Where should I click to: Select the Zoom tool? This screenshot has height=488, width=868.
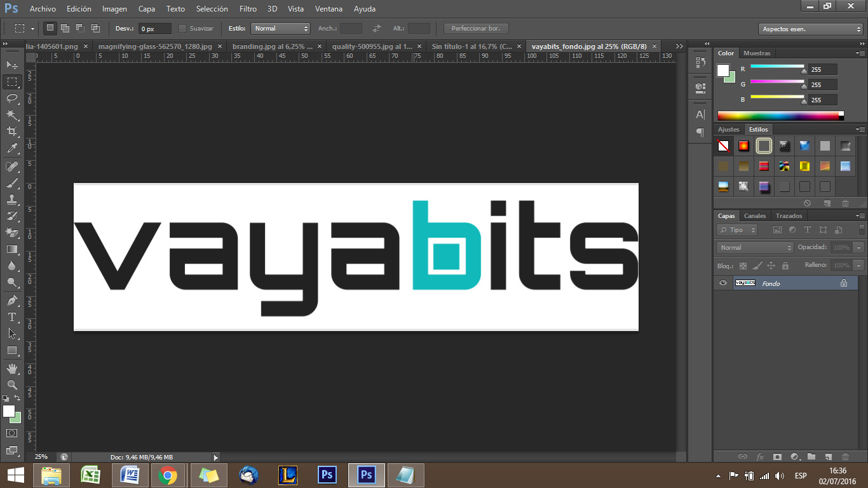click(12, 384)
